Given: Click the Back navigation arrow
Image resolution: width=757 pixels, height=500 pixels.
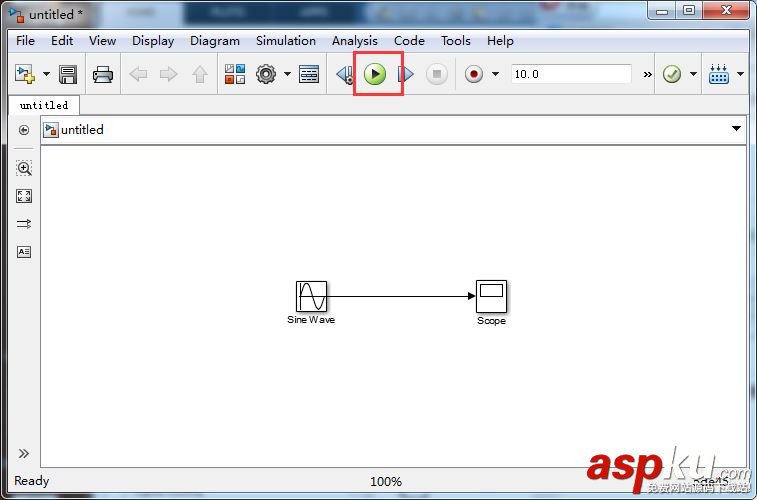Looking at the screenshot, I should pos(139,74).
